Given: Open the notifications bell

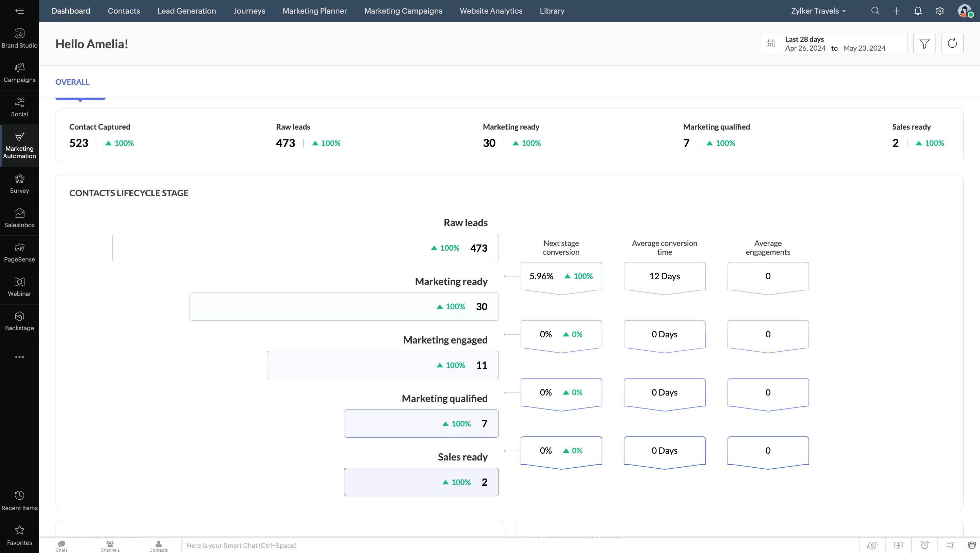Looking at the screenshot, I should pos(918,11).
